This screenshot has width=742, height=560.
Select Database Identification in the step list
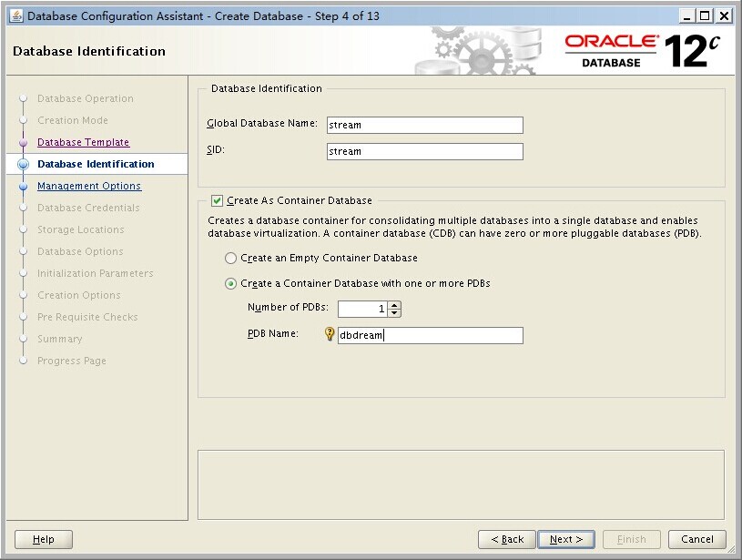click(96, 165)
